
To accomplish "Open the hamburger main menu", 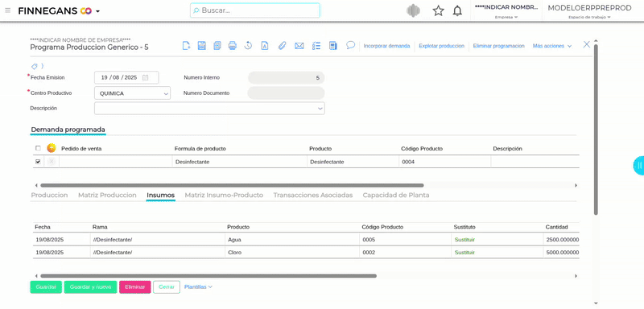I will (7, 10).
